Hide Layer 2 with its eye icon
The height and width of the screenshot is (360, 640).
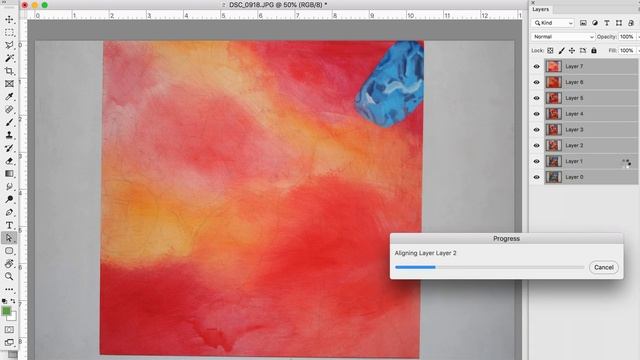point(536,146)
